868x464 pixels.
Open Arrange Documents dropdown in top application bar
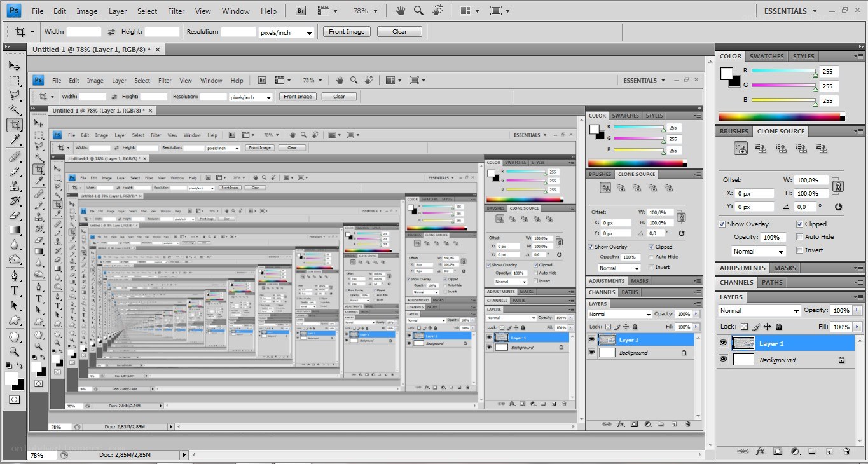pyautogui.click(x=469, y=11)
